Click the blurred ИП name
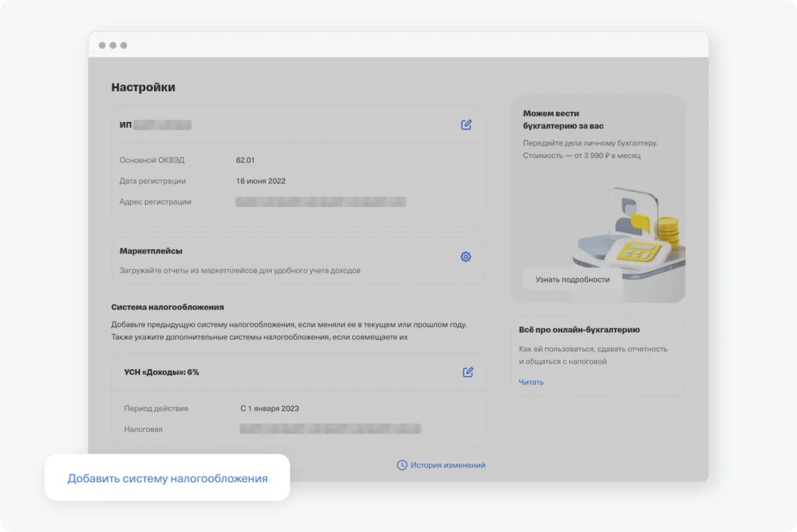 162,124
